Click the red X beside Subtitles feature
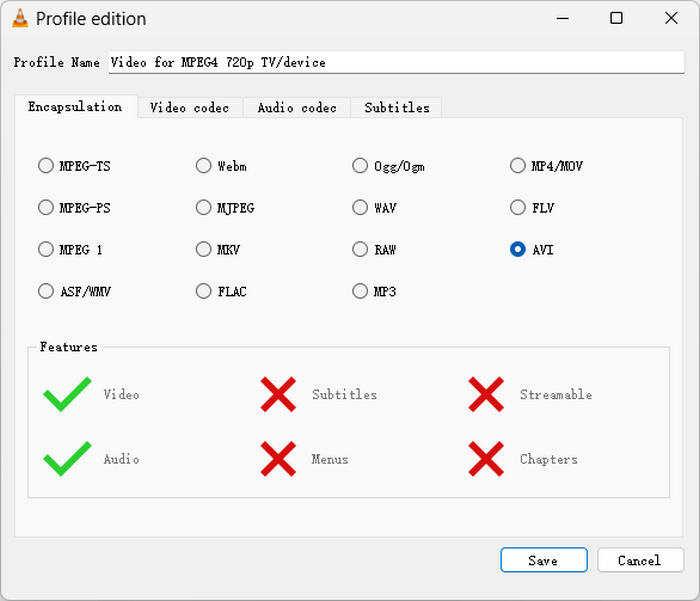The height and width of the screenshot is (601, 700). (278, 394)
